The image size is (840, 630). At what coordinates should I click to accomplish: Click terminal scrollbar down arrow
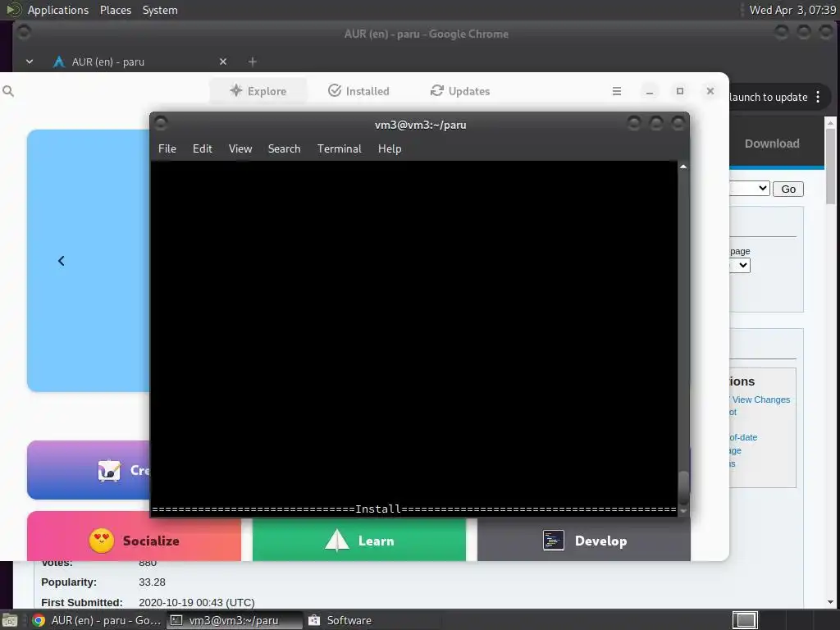click(683, 511)
